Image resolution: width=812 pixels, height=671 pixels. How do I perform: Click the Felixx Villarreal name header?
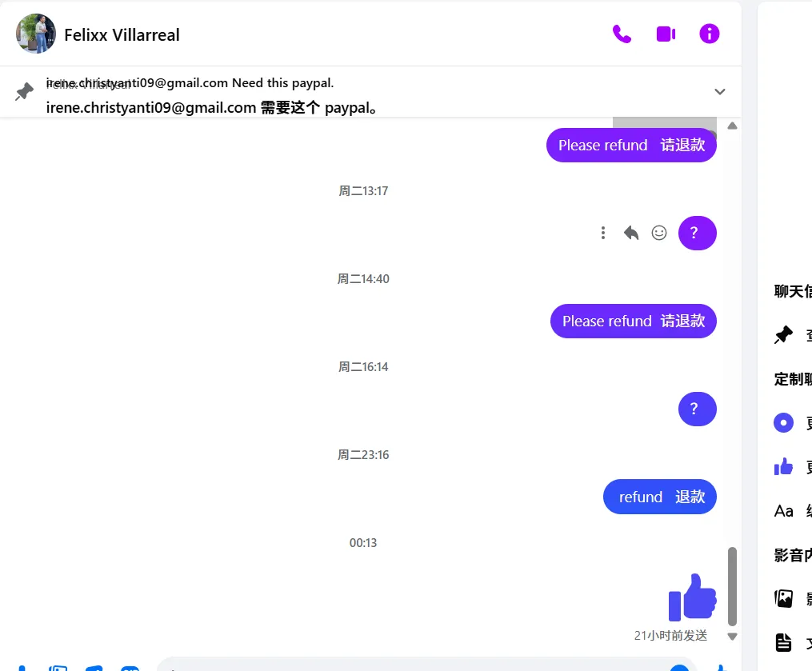[x=122, y=34]
